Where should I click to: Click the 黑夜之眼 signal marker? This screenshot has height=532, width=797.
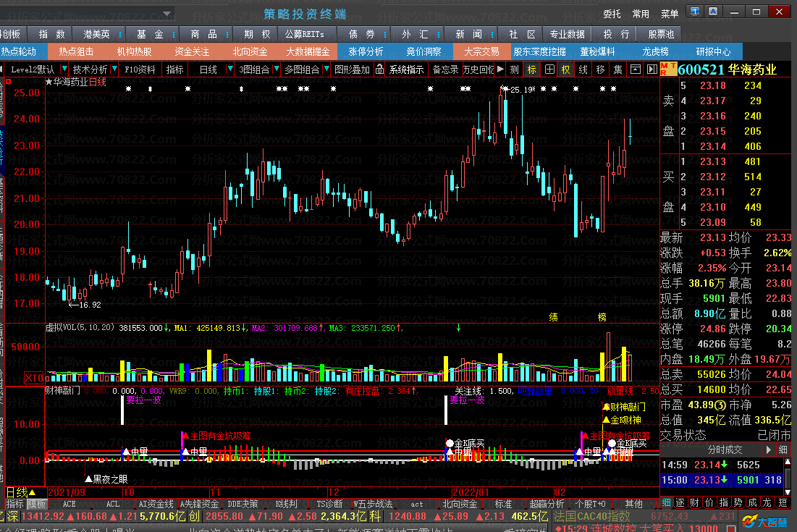tap(106, 479)
